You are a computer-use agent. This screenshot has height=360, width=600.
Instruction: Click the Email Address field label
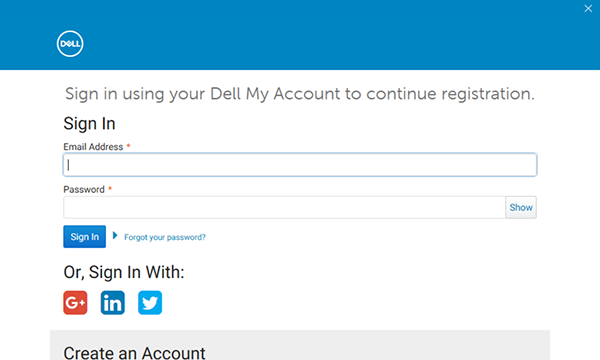click(x=93, y=147)
